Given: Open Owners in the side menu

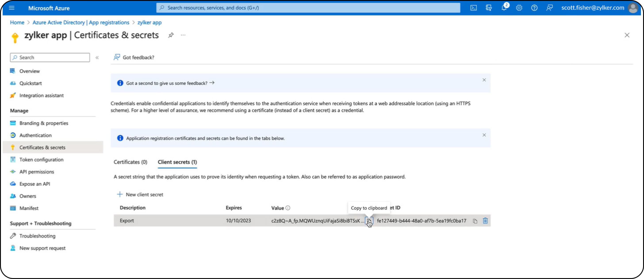Looking at the screenshot, I should 28,196.
